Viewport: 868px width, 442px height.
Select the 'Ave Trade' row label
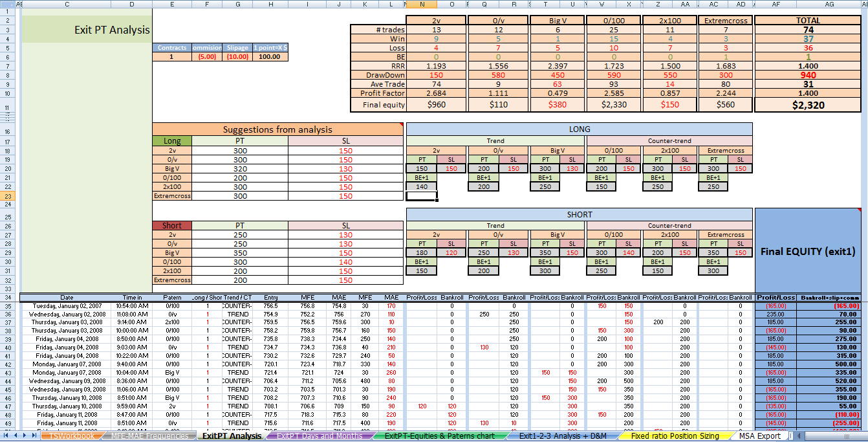[378, 84]
